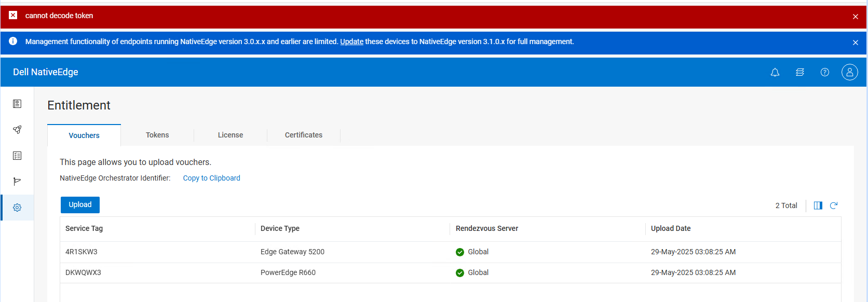Click the flag icon in sidebar

pos(17,182)
